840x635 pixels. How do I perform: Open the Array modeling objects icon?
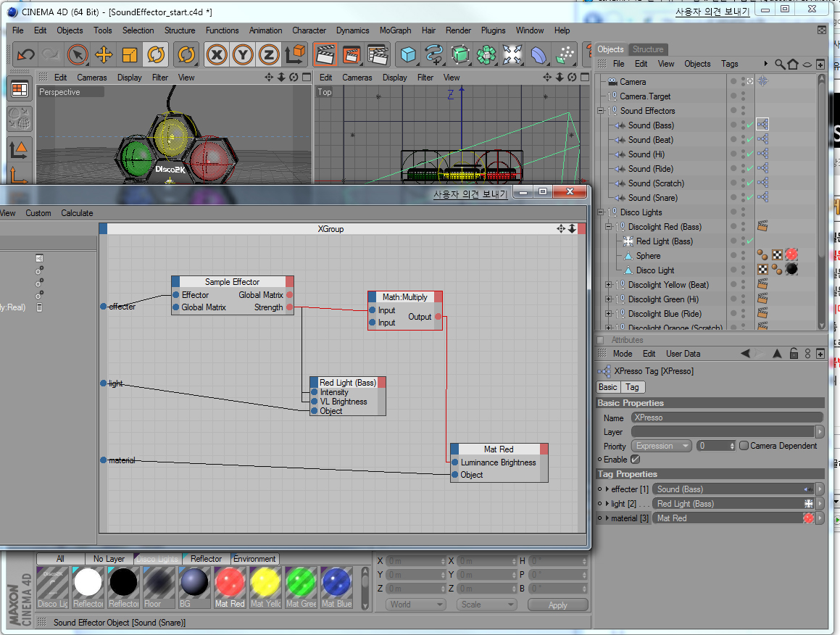(x=486, y=54)
